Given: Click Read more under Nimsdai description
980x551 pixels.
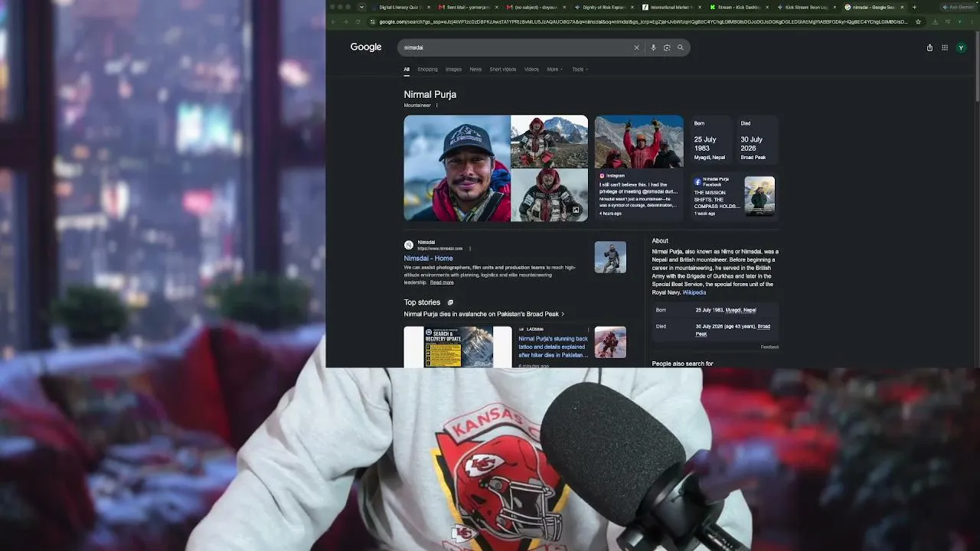Looking at the screenshot, I should tap(442, 282).
